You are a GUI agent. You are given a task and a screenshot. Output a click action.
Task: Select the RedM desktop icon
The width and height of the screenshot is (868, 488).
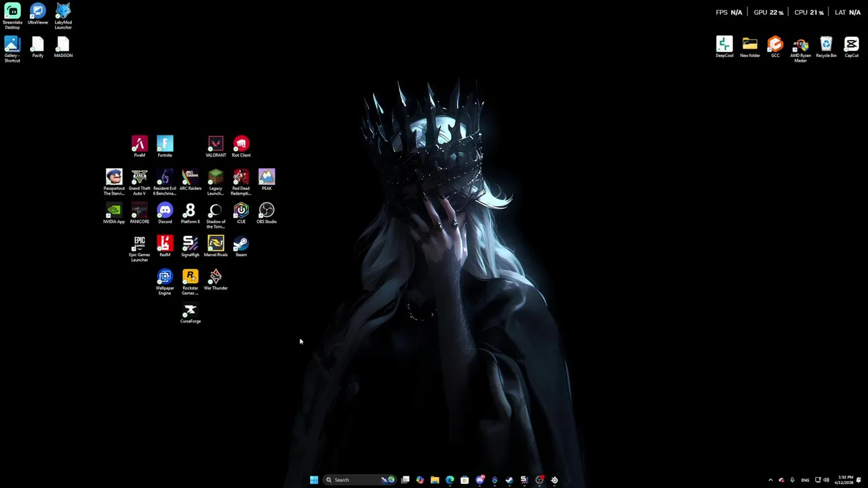pos(165,247)
